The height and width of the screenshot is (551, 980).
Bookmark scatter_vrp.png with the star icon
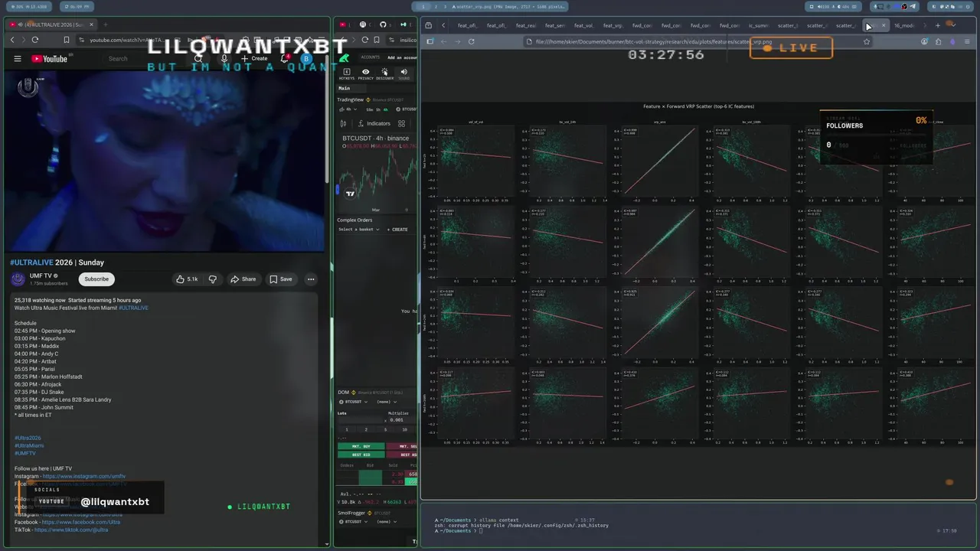point(867,41)
